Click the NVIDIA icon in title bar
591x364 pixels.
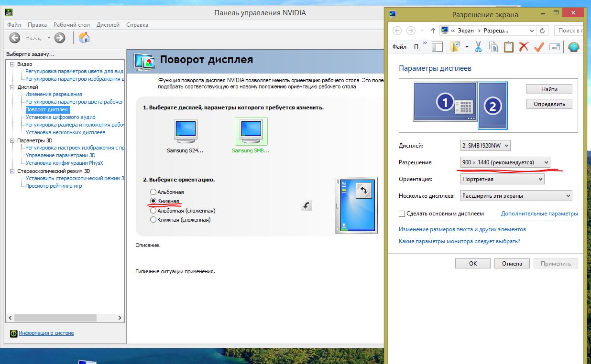point(9,13)
